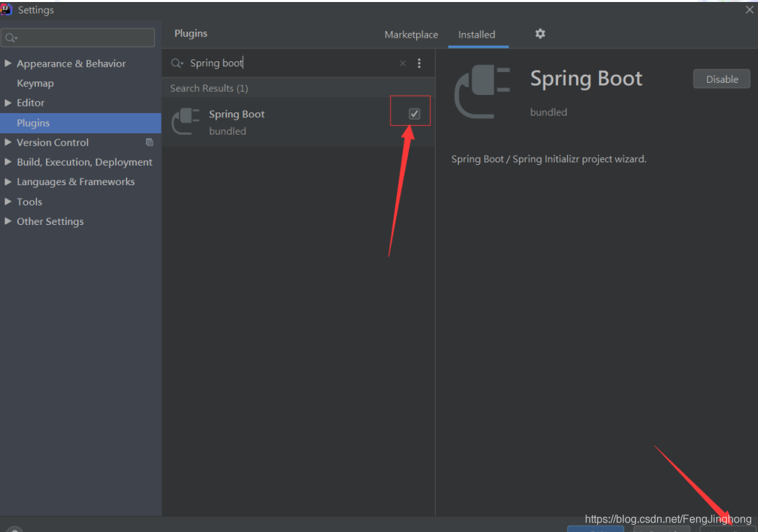Uncheck the Spring Boot plugin checkbox

414,114
